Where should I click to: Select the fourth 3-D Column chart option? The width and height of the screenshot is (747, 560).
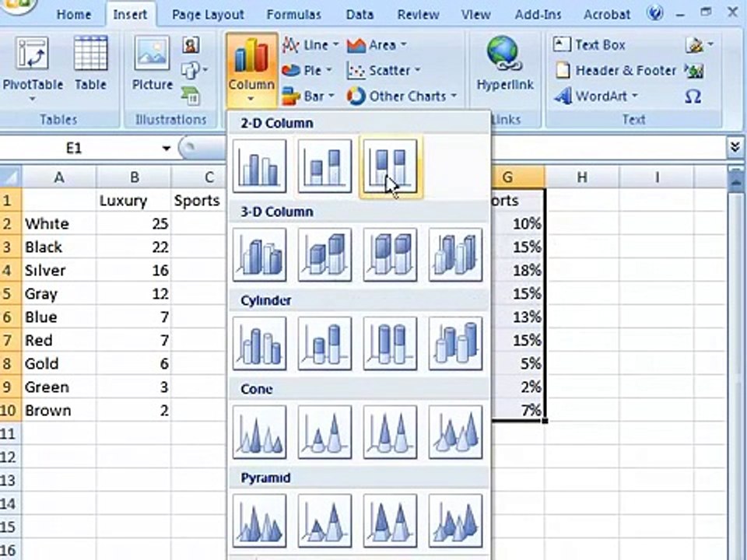coord(455,255)
